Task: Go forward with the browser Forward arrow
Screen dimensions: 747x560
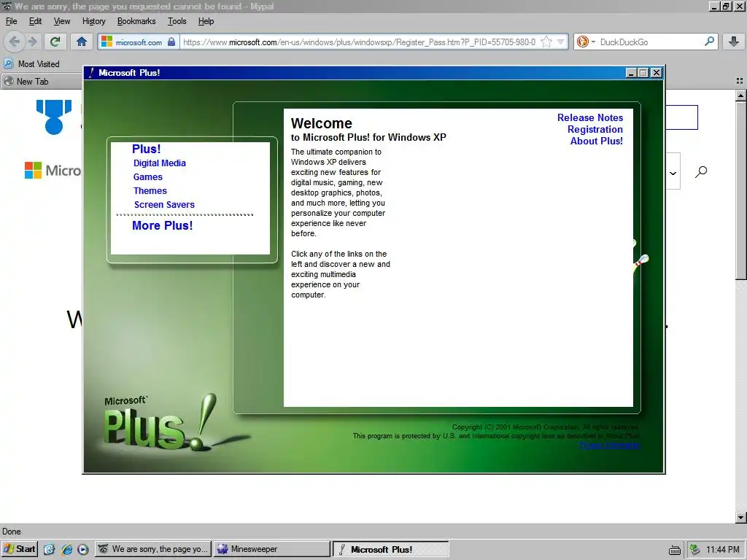Action: (32, 42)
